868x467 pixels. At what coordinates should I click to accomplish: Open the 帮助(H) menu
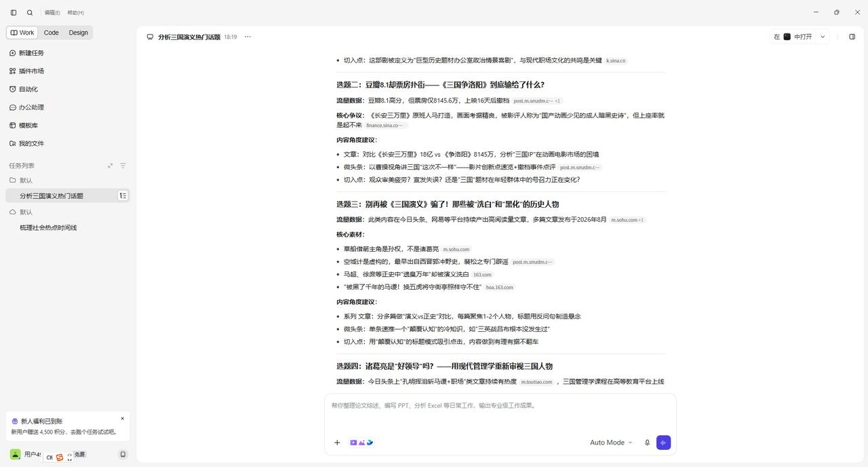(75, 12)
